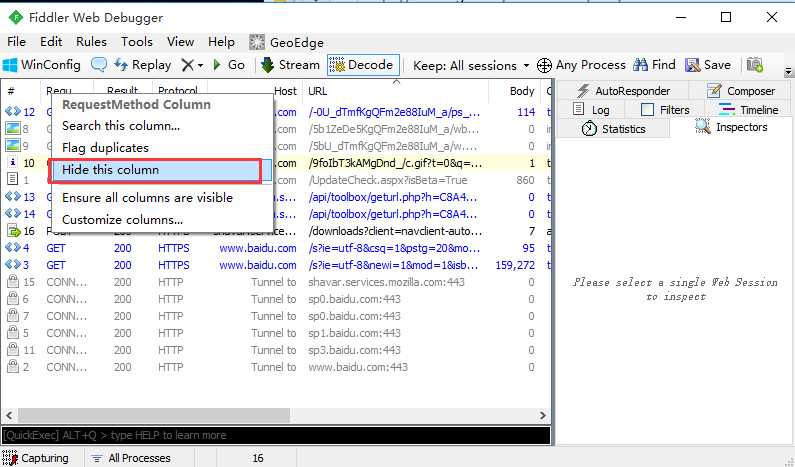Click the Save toolbar button
Viewport: 795px width, 467px height.
tap(708, 65)
